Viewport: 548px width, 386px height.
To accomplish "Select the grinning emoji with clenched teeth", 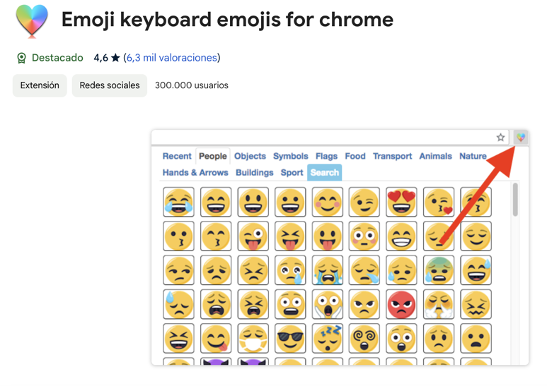I will pyautogui.click(x=402, y=236).
